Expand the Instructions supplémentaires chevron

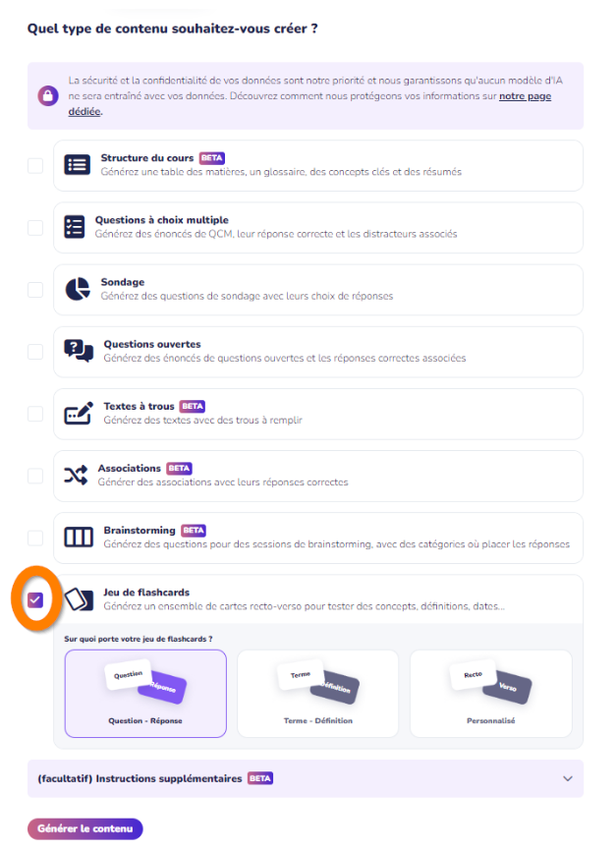[567, 778]
